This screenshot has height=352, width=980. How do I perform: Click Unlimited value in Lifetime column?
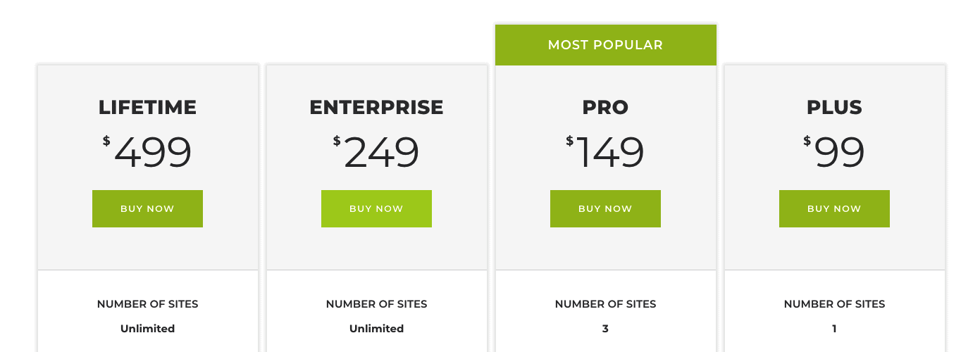pyautogui.click(x=147, y=329)
